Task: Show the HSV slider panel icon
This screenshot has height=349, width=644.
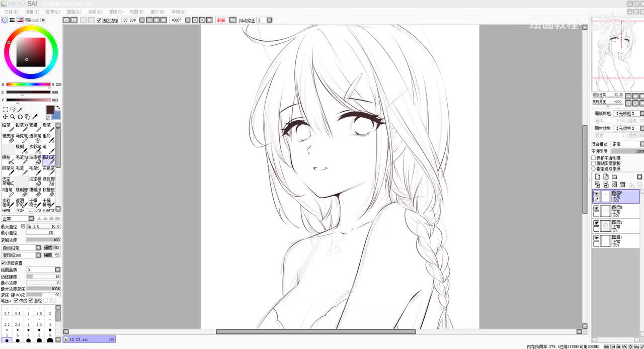Action: (20, 20)
